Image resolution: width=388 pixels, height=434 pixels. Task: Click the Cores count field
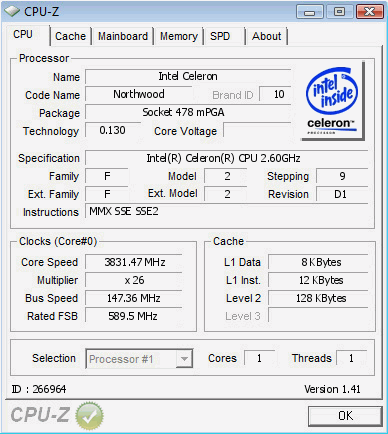pos(259,358)
